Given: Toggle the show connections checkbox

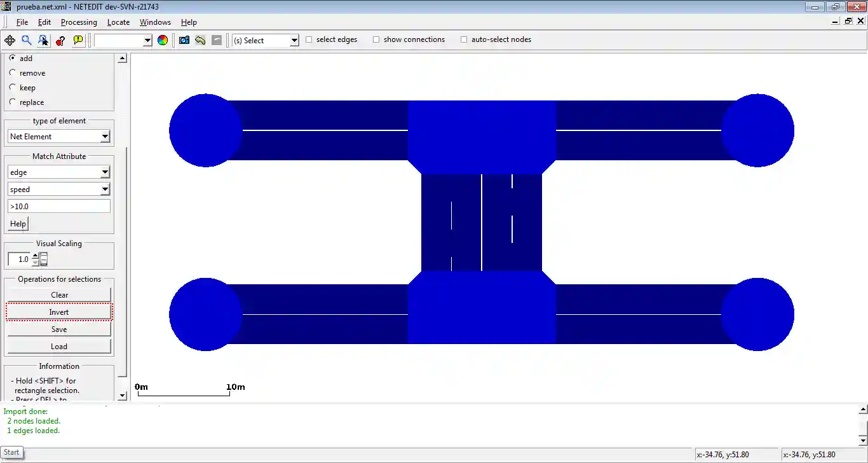Looking at the screenshot, I should [x=376, y=39].
